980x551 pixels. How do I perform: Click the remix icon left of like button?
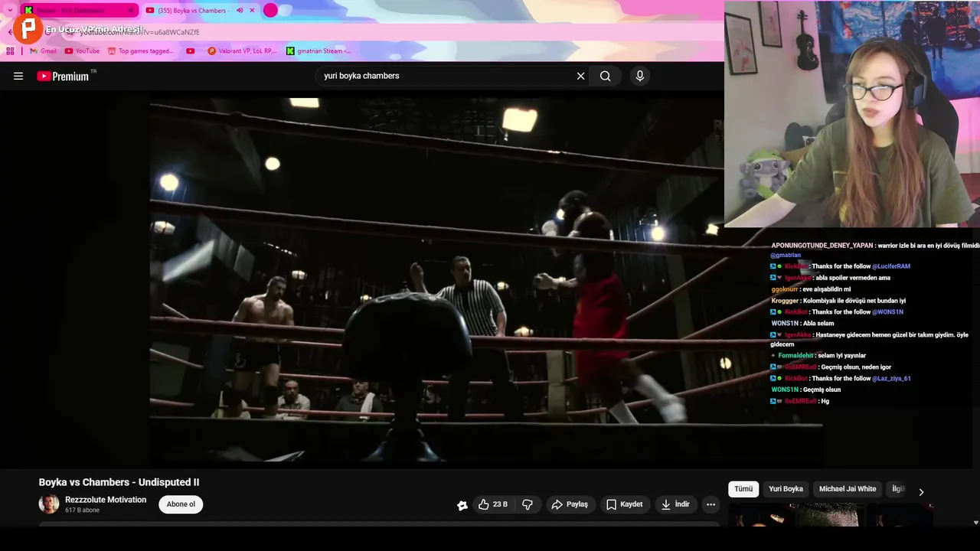pyautogui.click(x=462, y=505)
